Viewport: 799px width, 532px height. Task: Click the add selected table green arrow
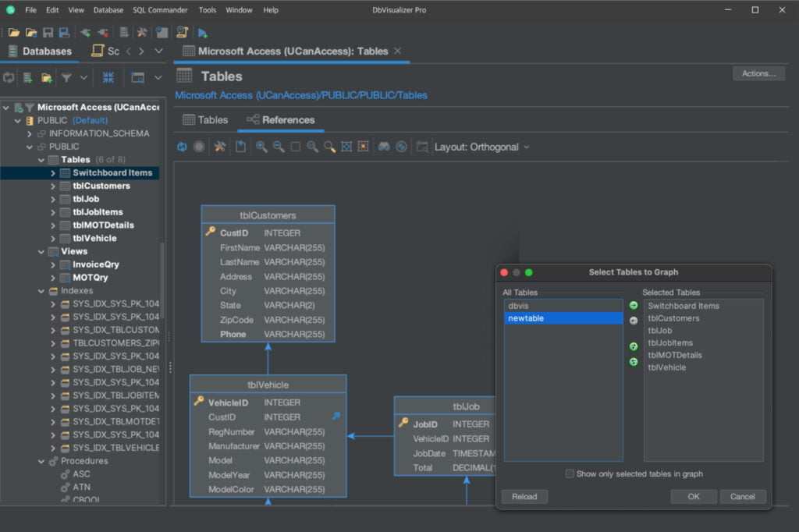click(x=634, y=305)
